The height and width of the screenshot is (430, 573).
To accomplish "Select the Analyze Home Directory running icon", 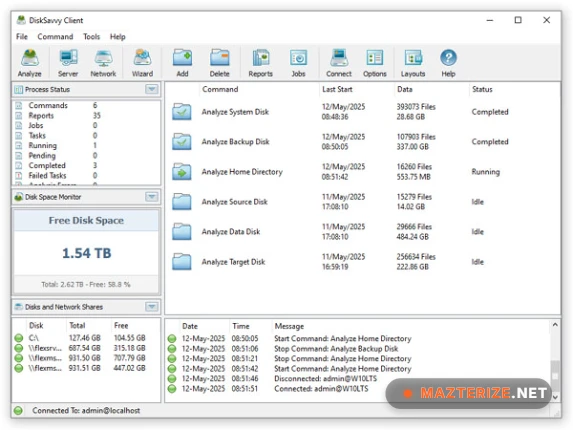I will tap(182, 172).
